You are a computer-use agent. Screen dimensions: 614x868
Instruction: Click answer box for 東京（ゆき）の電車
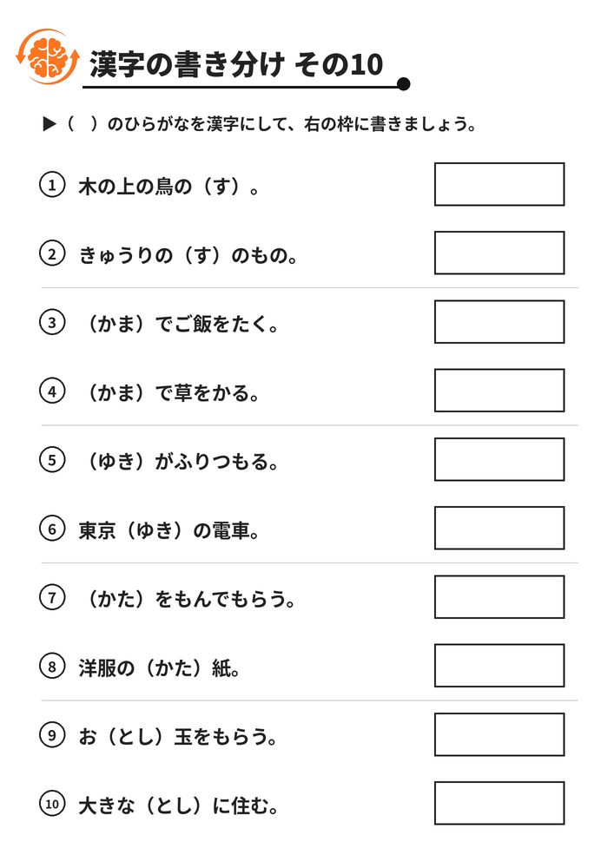[499, 528]
